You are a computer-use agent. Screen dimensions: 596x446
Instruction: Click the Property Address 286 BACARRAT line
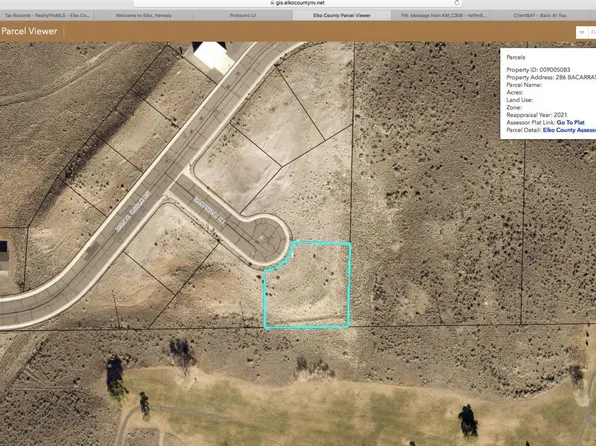coord(551,78)
